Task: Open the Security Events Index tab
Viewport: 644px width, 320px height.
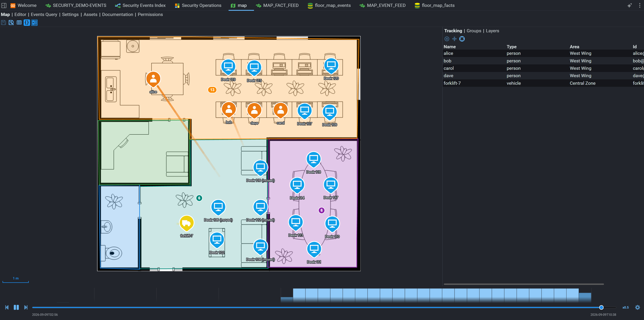Action: click(140, 5)
